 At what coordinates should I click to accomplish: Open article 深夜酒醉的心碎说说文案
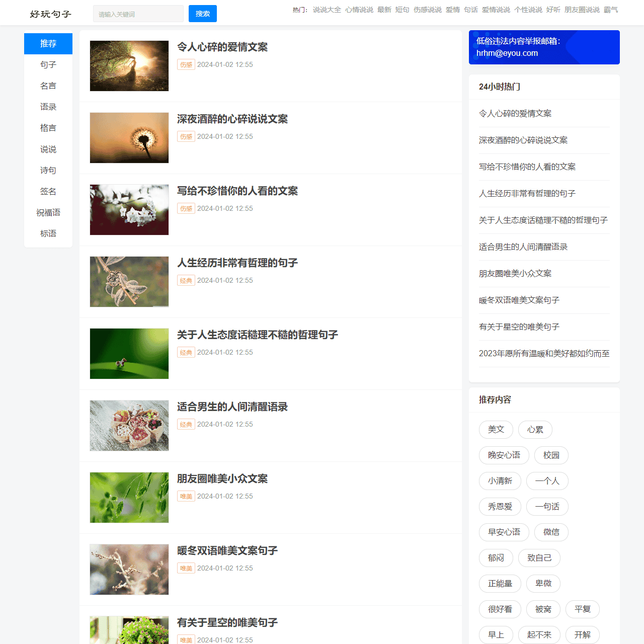point(232,119)
